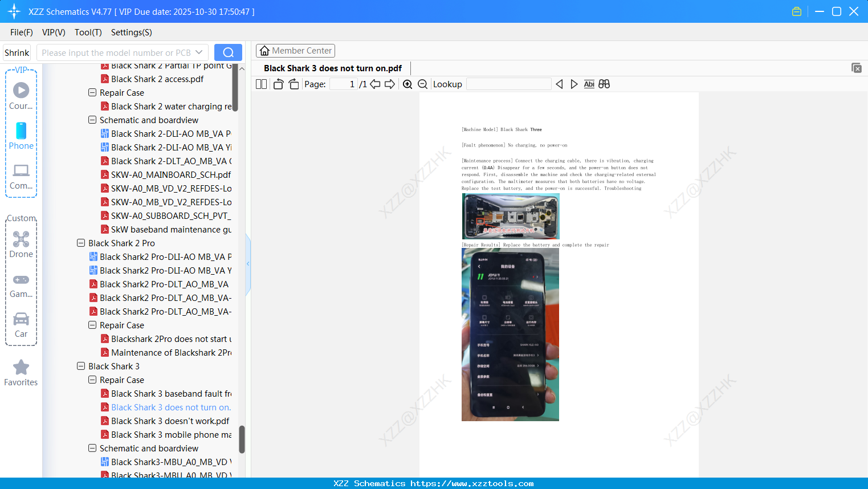
Task: Collapse Schematic and boardview above Black Shark 2-DLI-AO
Action: (92, 120)
